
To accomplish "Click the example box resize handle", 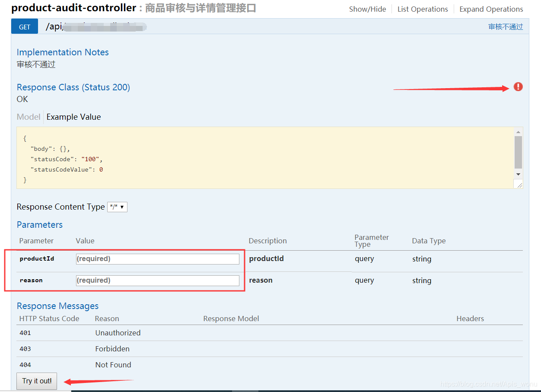I will (519, 185).
